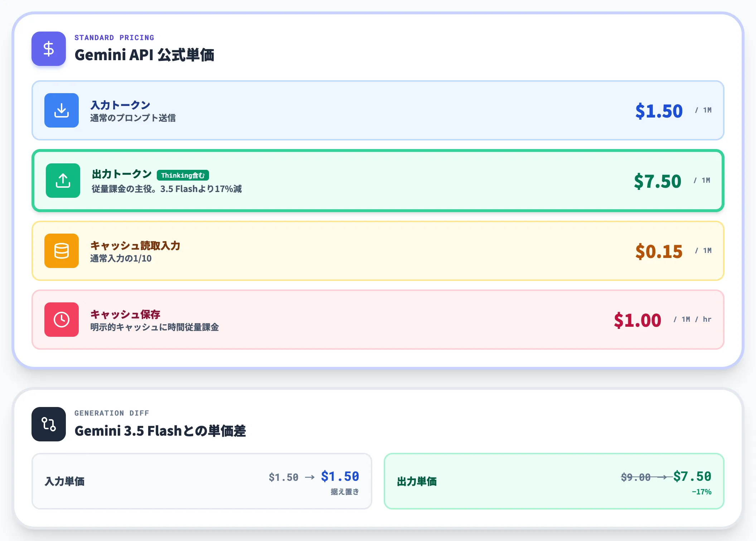Click the 出力単価 label
This screenshot has width=756, height=541.
417,482
